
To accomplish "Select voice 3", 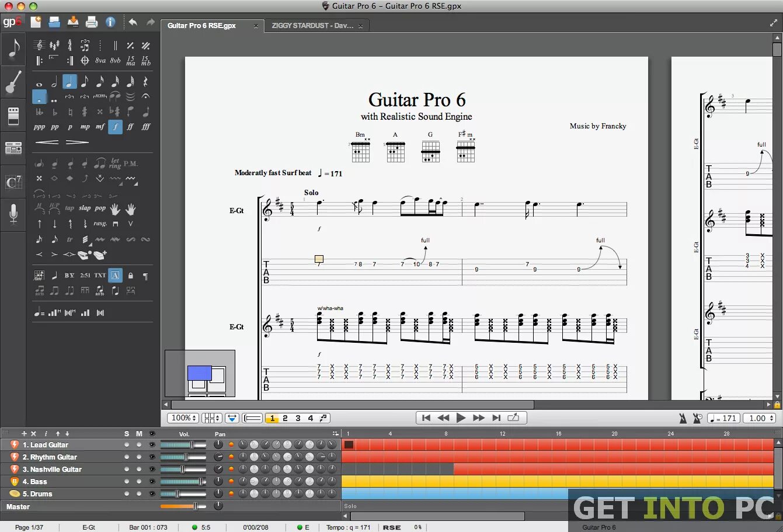I will (x=298, y=418).
